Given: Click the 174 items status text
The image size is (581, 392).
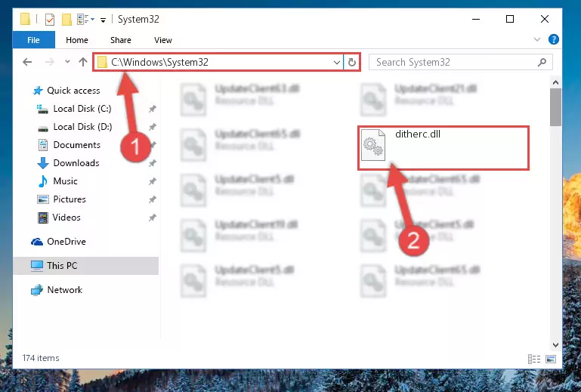Looking at the screenshot, I should pyautogui.click(x=41, y=358).
